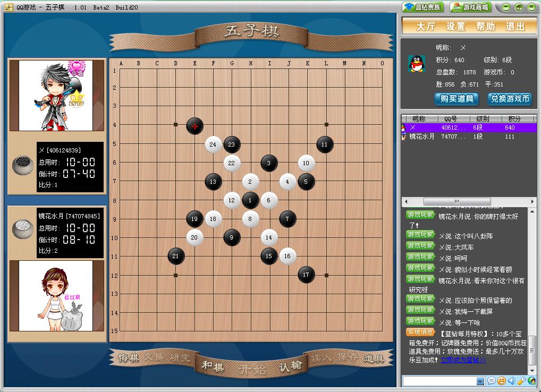This screenshot has height=392, width=541.
Task: Click the chat log vertical scrollbar thumb
Action: pos(532,351)
